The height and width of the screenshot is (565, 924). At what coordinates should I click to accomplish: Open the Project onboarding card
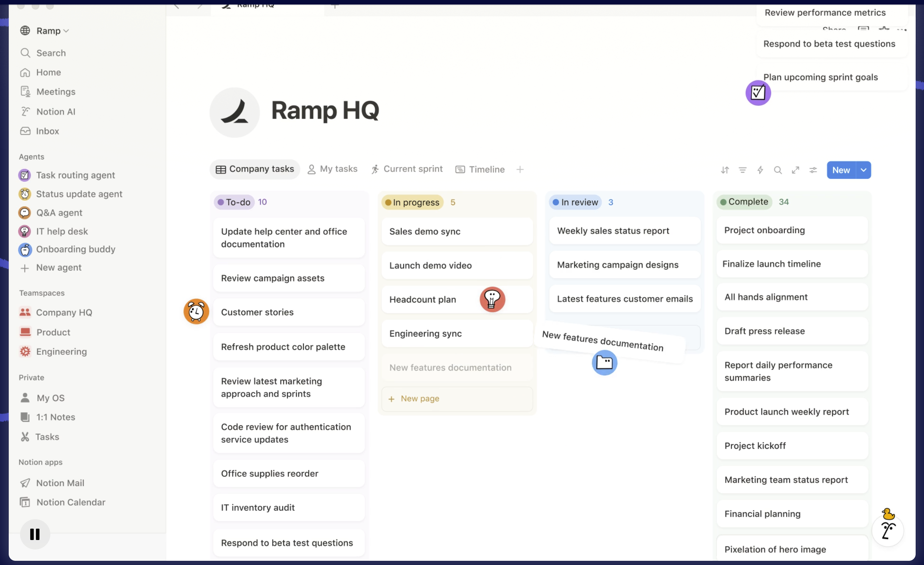coord(792,230)
